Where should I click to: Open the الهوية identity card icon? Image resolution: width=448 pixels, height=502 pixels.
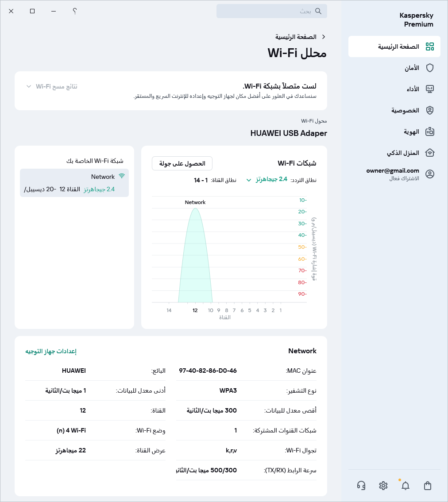click(x=430, y=131)
